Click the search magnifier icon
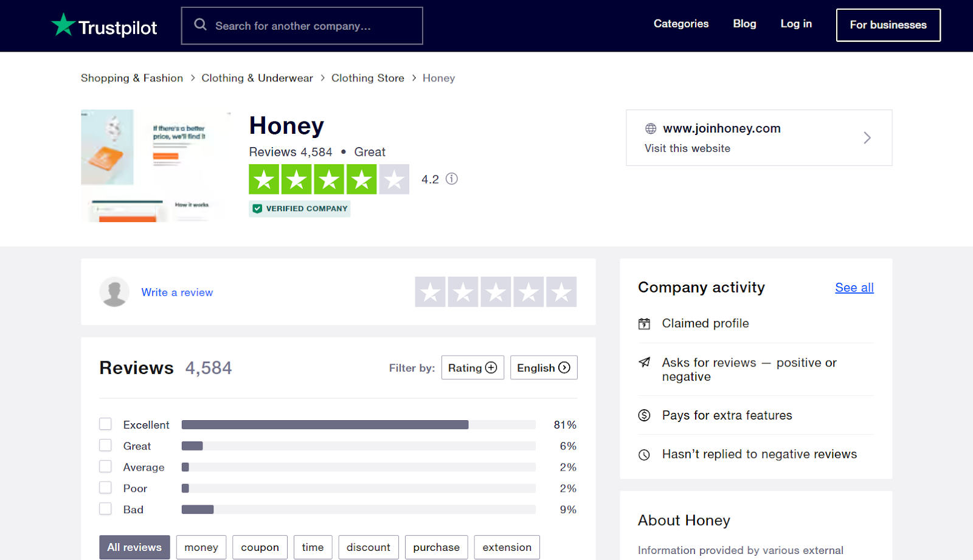The image size is (973, 560). [200, 25]
